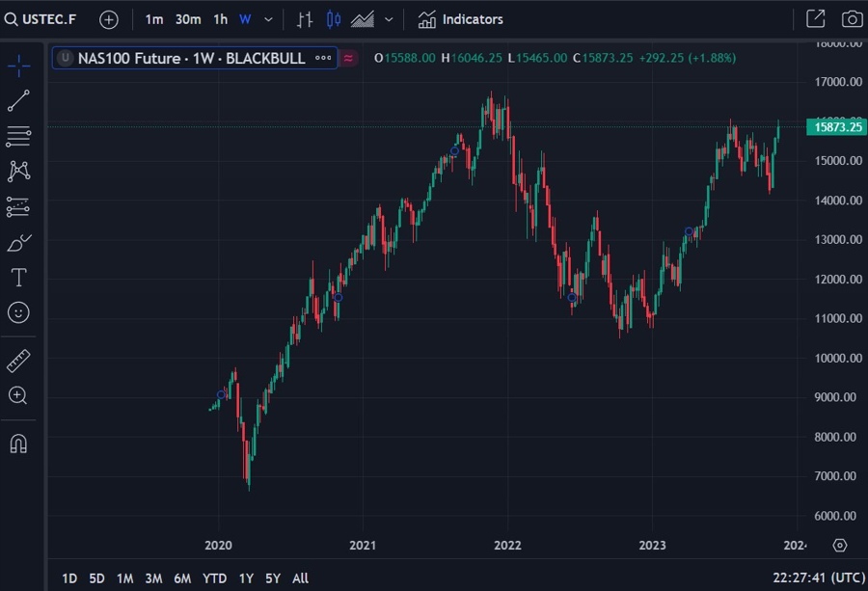Image resolution: width=868 pixels, height=591 pixels.
Task: Select the horizontal lines Fibonacci tool
Action: [x=18, y=136]
